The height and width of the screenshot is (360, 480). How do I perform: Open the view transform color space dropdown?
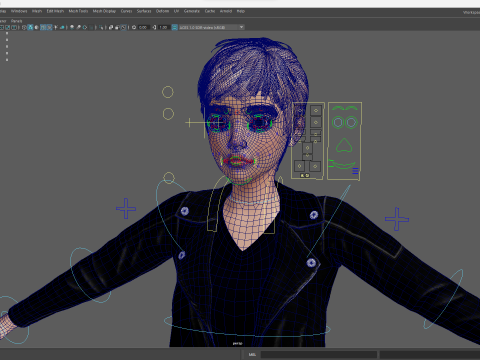212,27
